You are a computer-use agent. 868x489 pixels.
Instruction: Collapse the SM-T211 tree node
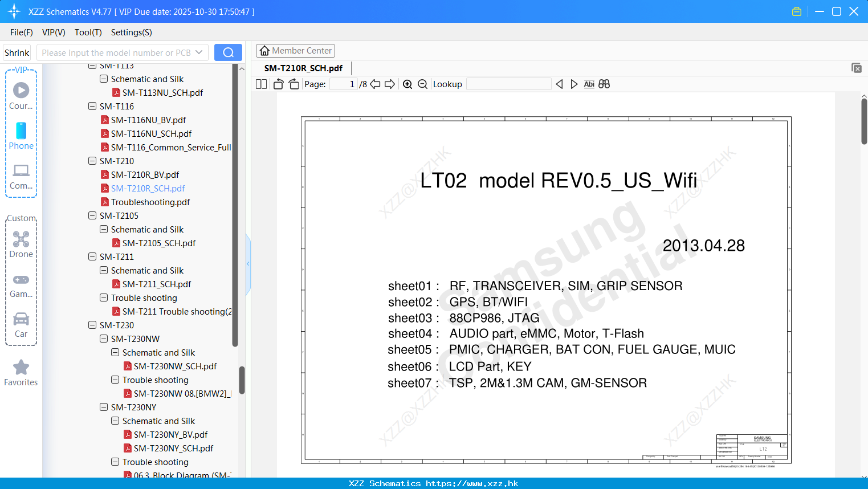pyautogui.click(x=92, y=256)
